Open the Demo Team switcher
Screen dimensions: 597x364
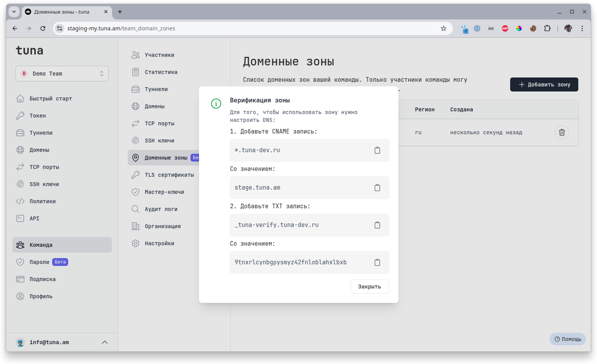coord(62,73)
